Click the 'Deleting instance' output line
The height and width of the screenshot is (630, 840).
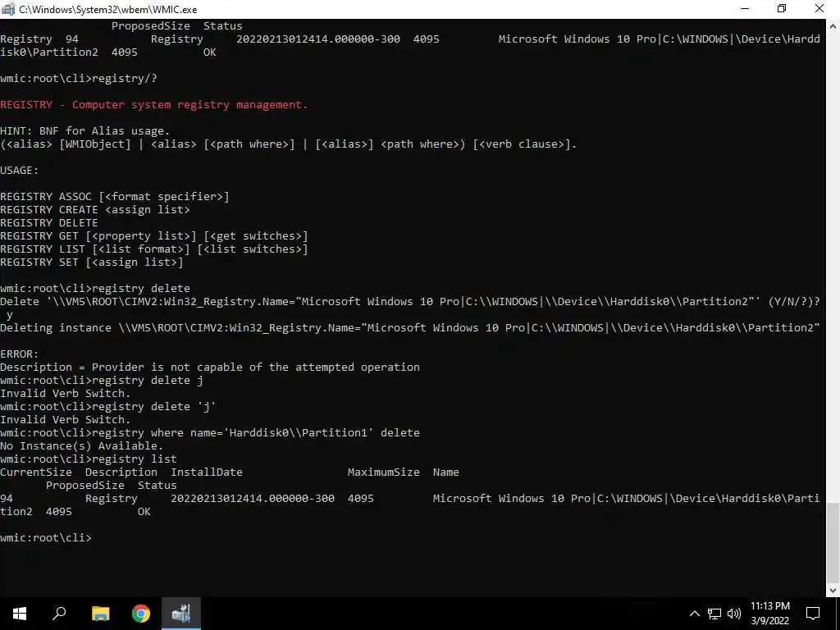pyautogui.click(x=410, y=328)
